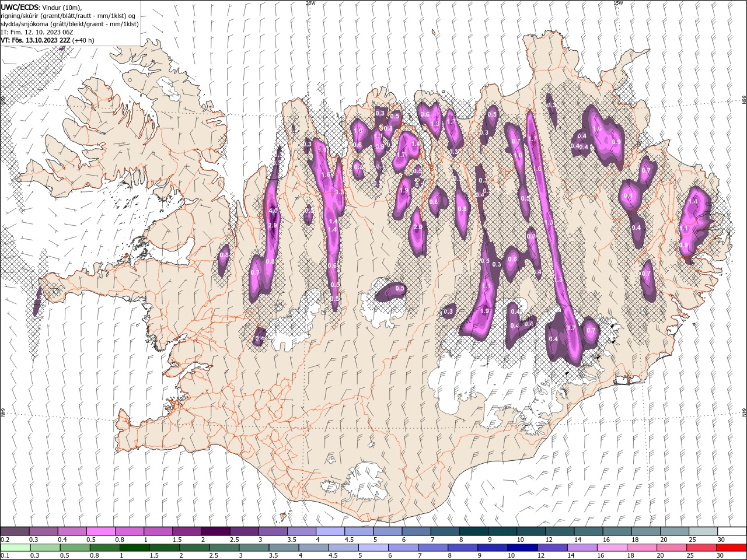Image resolution: width=747 pixels, height=560 pixels.
Task: Click the valid time 'VT: Fös. 13.10.2023 22Z (+40 h)'
Action: [x=47, y=40]
